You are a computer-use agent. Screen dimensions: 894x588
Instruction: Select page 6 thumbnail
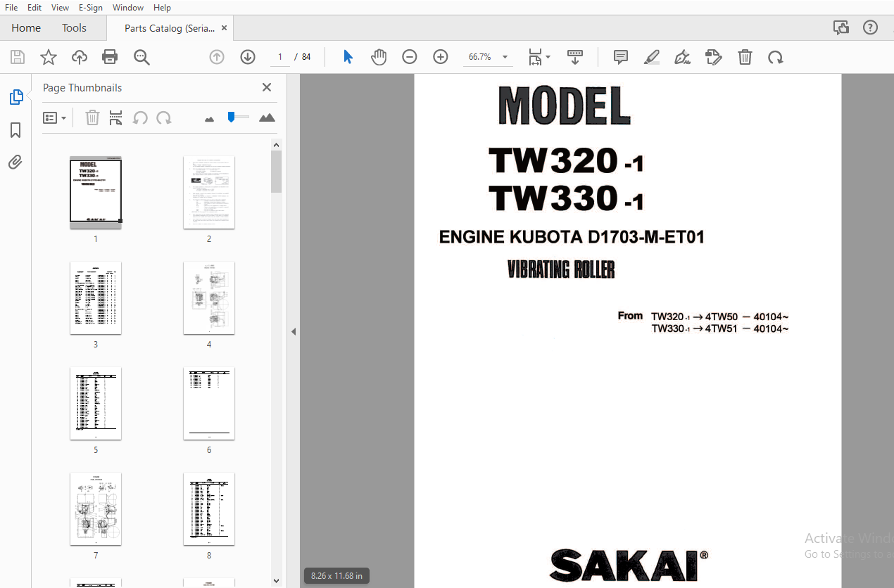pyautogui.click(x=209, y=404)
